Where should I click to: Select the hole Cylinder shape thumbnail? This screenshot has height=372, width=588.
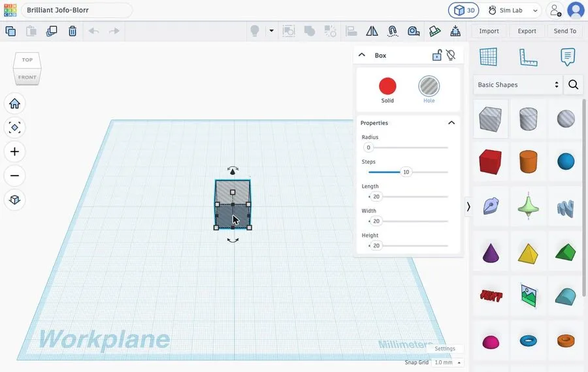[528, 119]
